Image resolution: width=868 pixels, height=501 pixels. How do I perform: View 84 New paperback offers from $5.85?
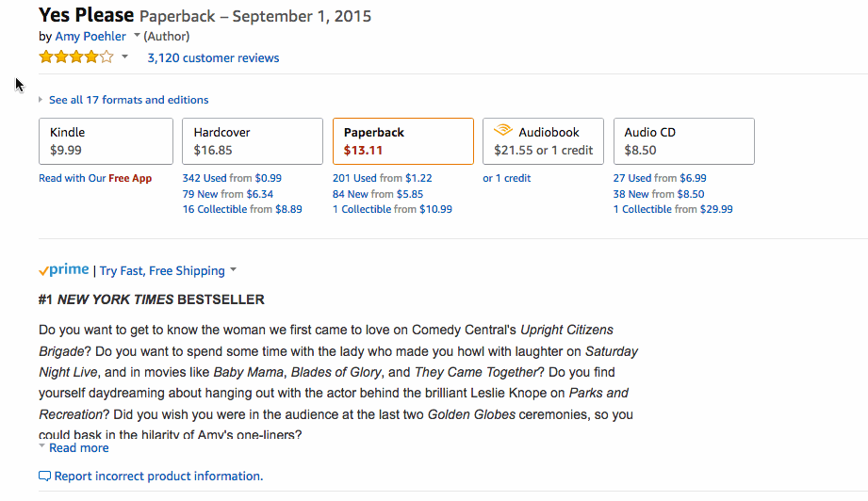[378, 194]
